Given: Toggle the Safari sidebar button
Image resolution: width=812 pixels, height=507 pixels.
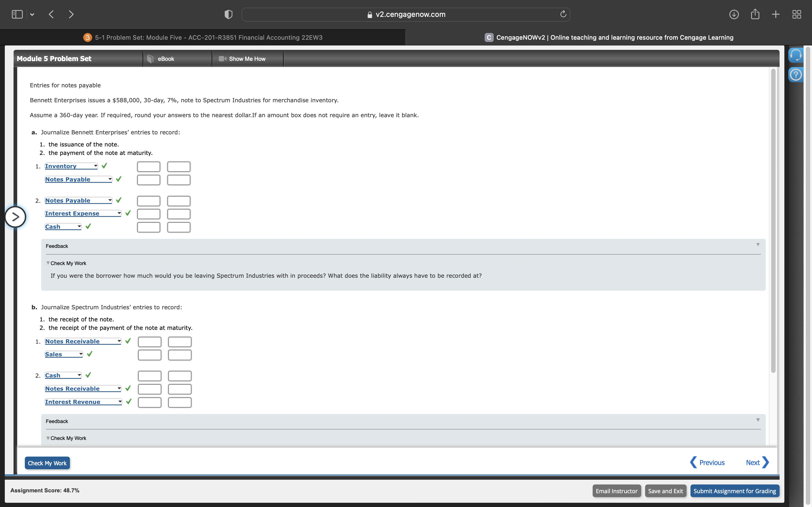Looking at the screenshot, I should 17,14.
